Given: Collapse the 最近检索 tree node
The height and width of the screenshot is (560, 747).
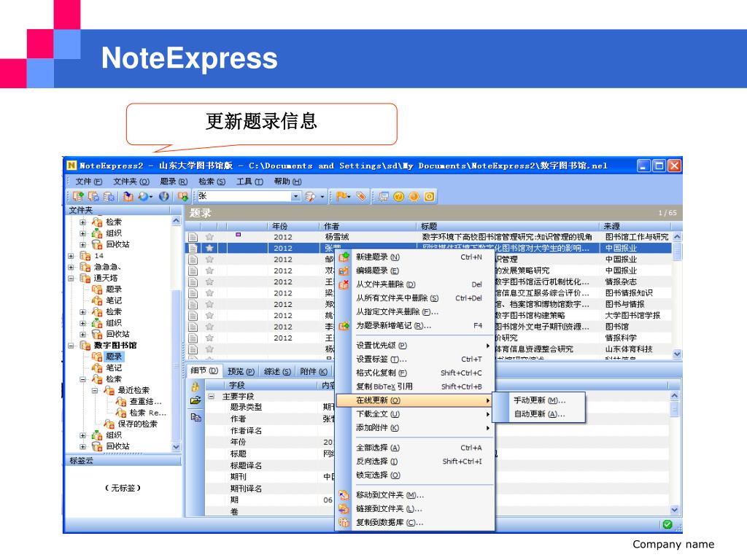Looking at the screenshot, I should tap(95, 391).
